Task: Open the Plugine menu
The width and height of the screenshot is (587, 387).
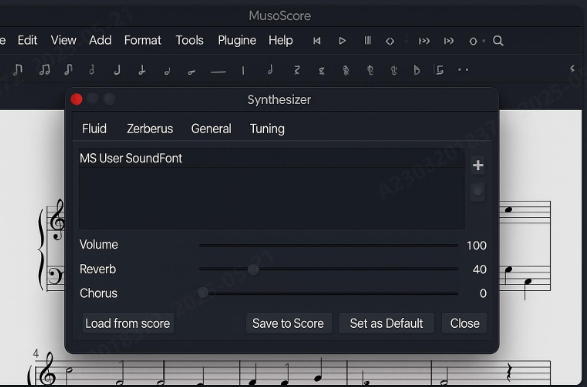Action: [x=237, y=40]
